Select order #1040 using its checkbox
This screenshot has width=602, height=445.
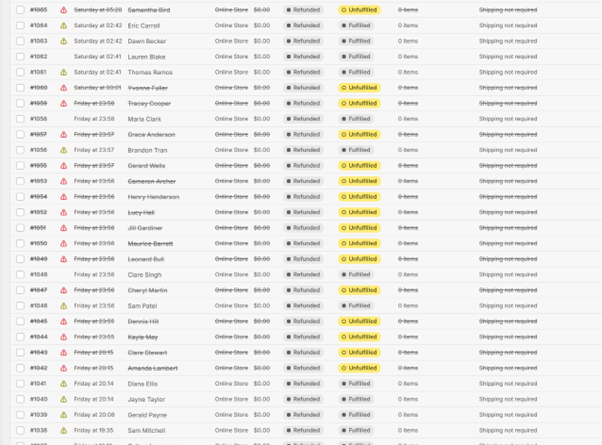(20, 399)
